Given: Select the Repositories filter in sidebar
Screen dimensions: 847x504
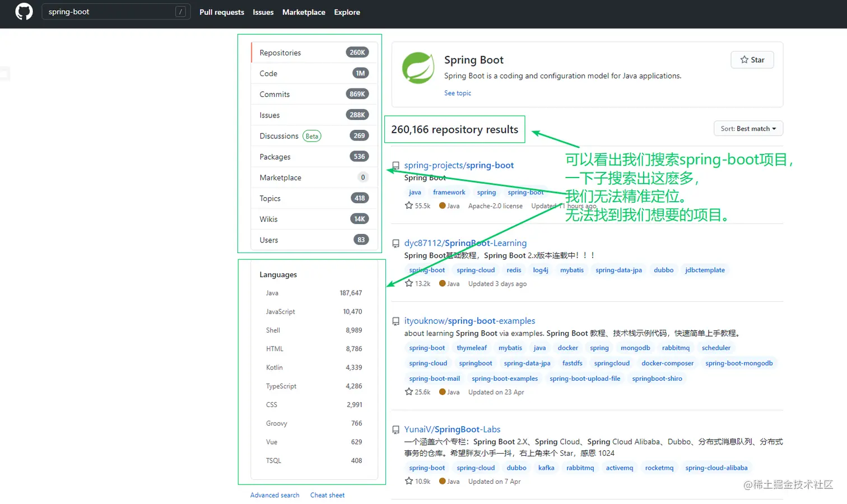Looking at the screenshot, I should (314, 53).
